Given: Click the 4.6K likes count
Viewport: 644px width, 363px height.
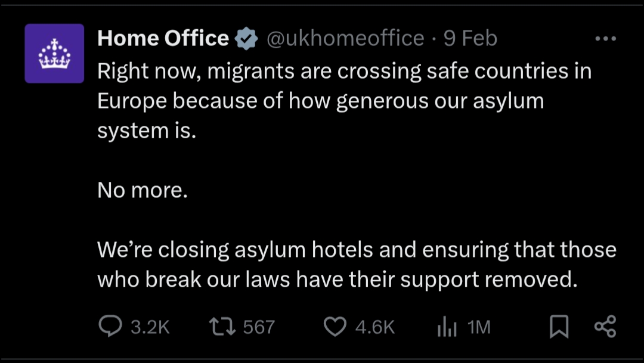Looking at the screenshot, I should [x=374, y=327].
